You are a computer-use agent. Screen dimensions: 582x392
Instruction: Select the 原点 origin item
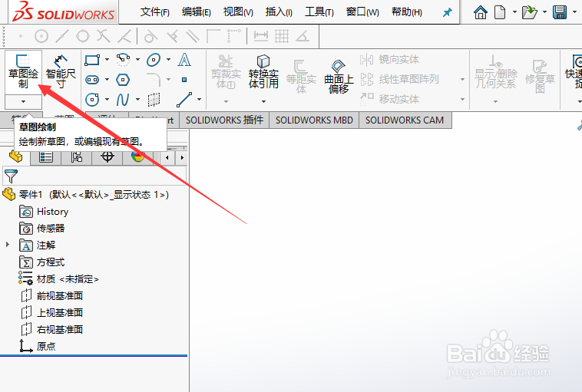coord(38,346)
